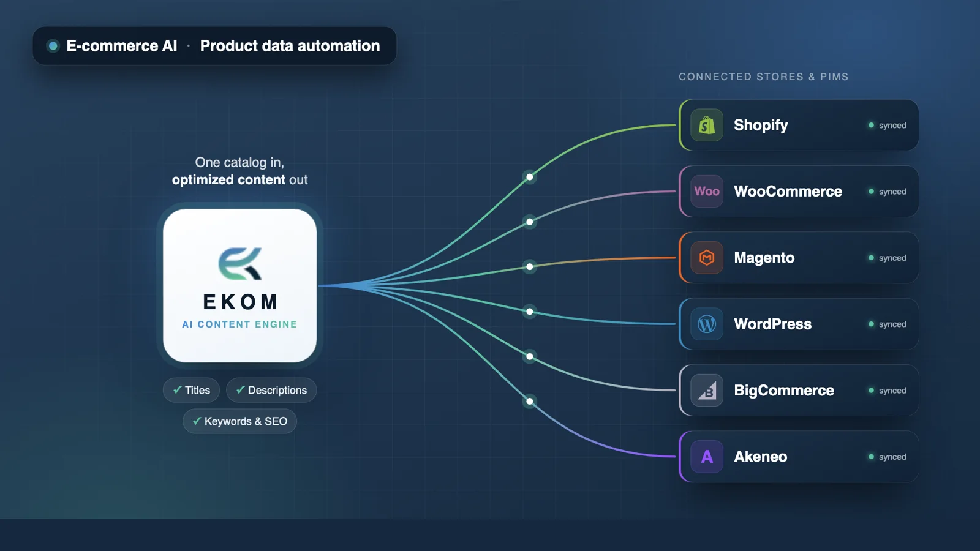Open the Shopify store card
980x551 pixels.
(799, 125)
